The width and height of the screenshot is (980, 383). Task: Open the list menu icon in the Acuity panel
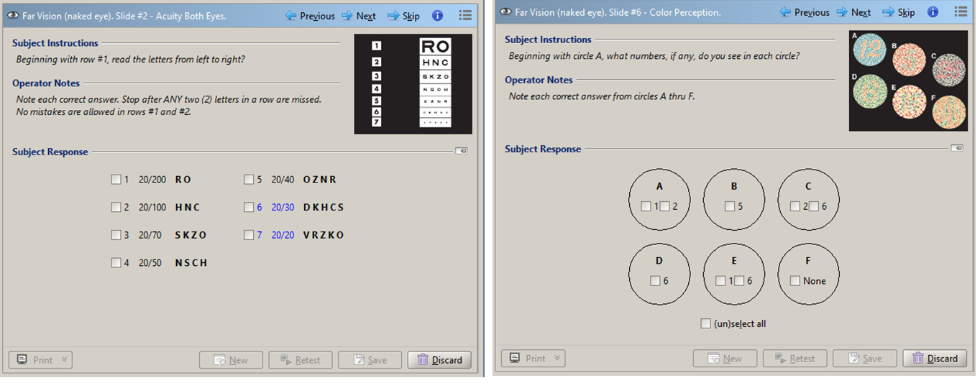click(x=464, y=16)
